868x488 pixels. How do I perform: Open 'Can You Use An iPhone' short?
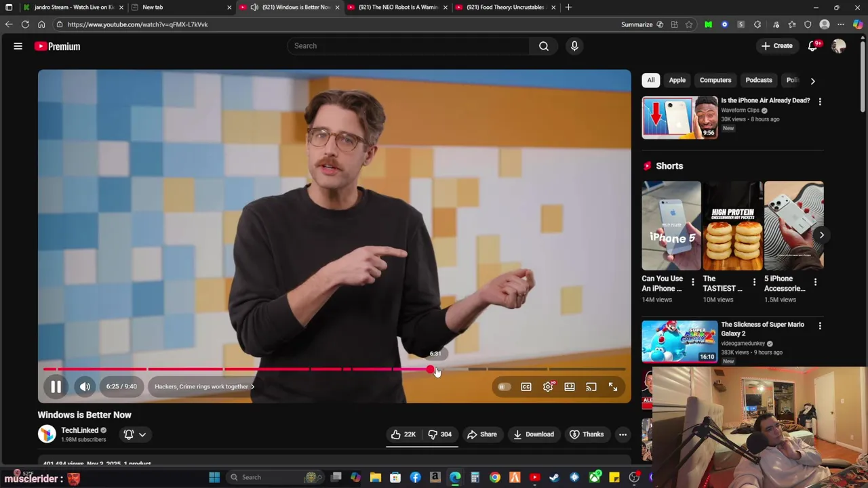tap(671, 226)
